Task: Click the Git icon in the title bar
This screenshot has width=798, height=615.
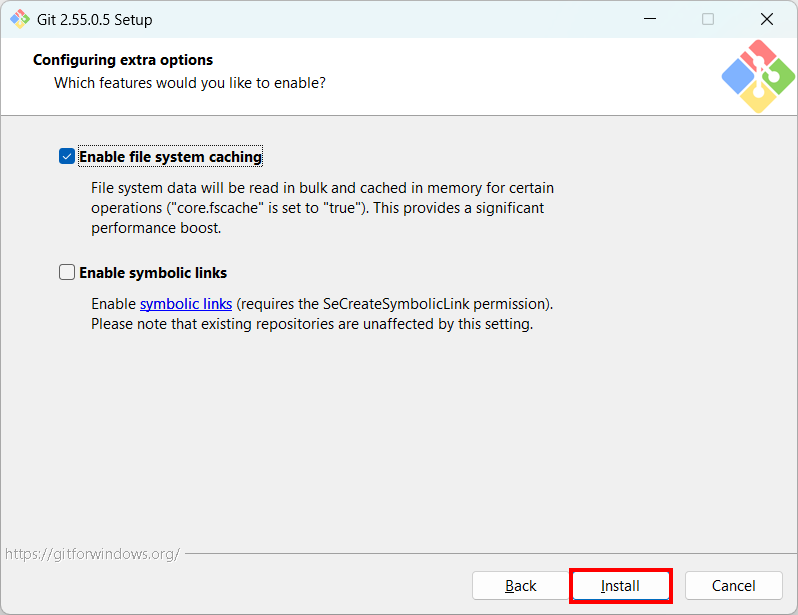Action: click(20, 19)
